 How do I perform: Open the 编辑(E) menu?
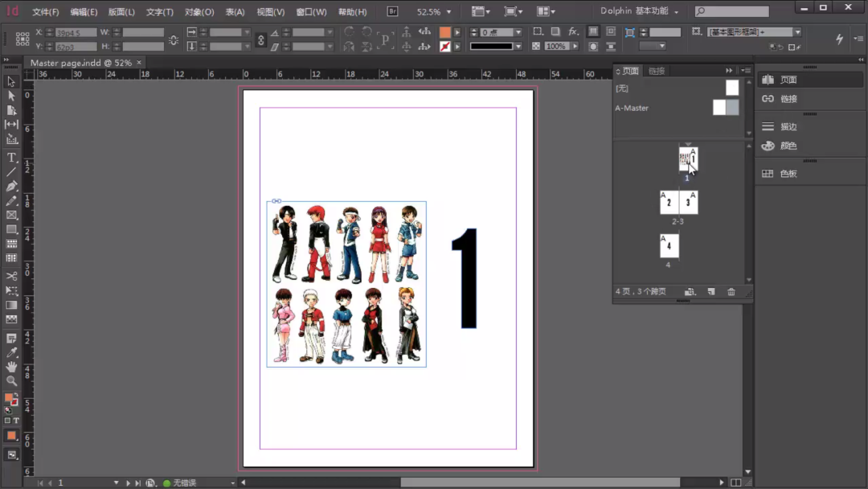coord(84,11)
